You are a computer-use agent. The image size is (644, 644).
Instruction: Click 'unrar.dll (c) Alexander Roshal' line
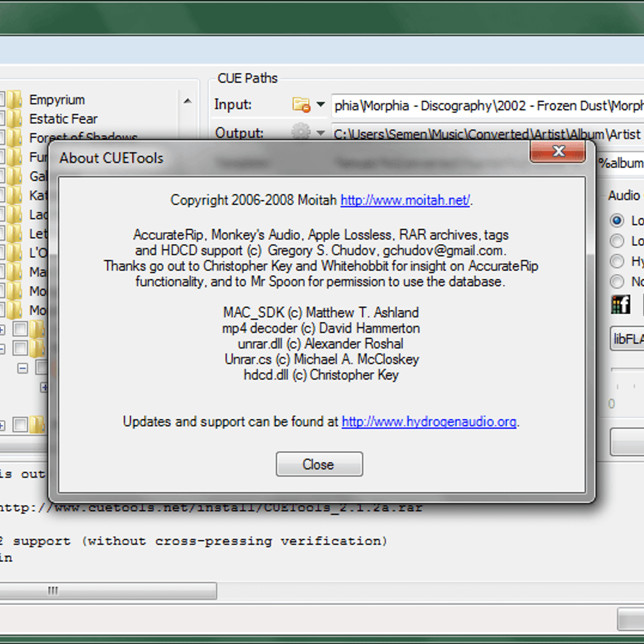click(320, 344)
